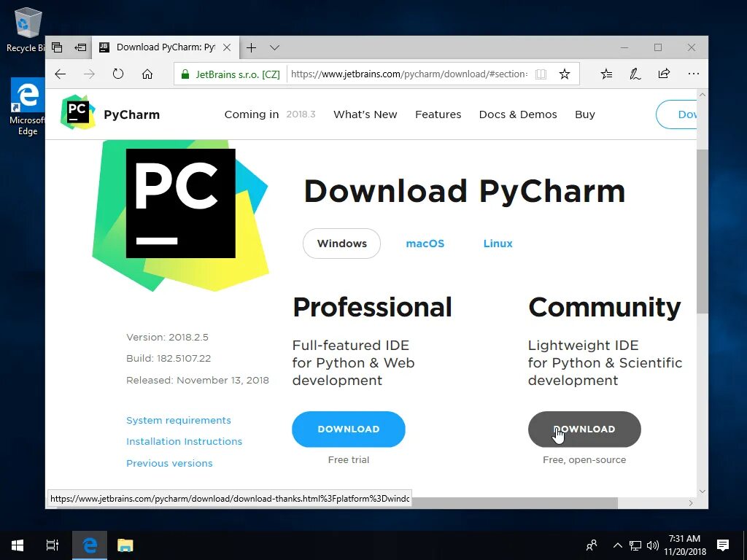Screen dimensions: 747x560
Task: Open Features nav item
Action: [x=438, y=114]
